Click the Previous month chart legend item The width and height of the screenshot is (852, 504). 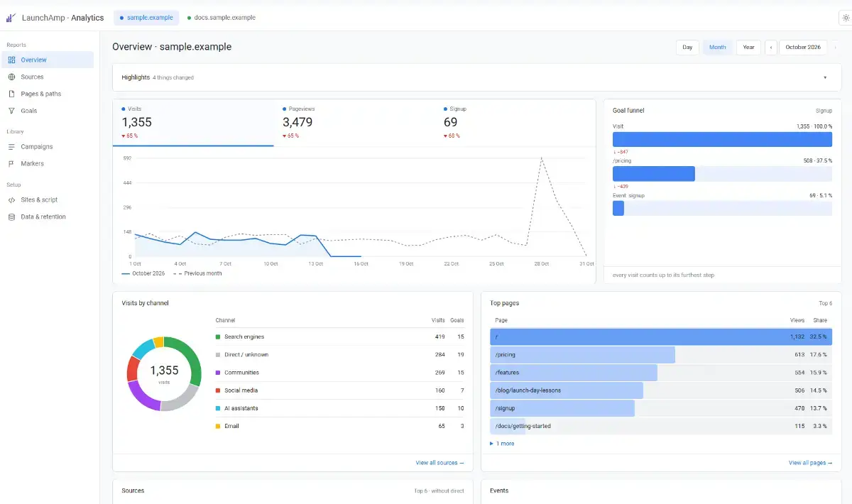[x=196, y=273]
